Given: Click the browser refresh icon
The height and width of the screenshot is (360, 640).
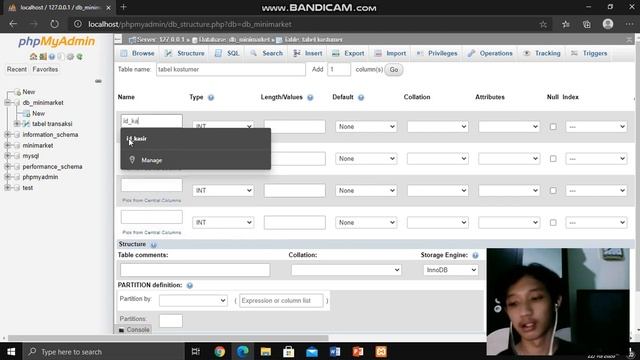Looking at the screenshot, I should (54, 24).
